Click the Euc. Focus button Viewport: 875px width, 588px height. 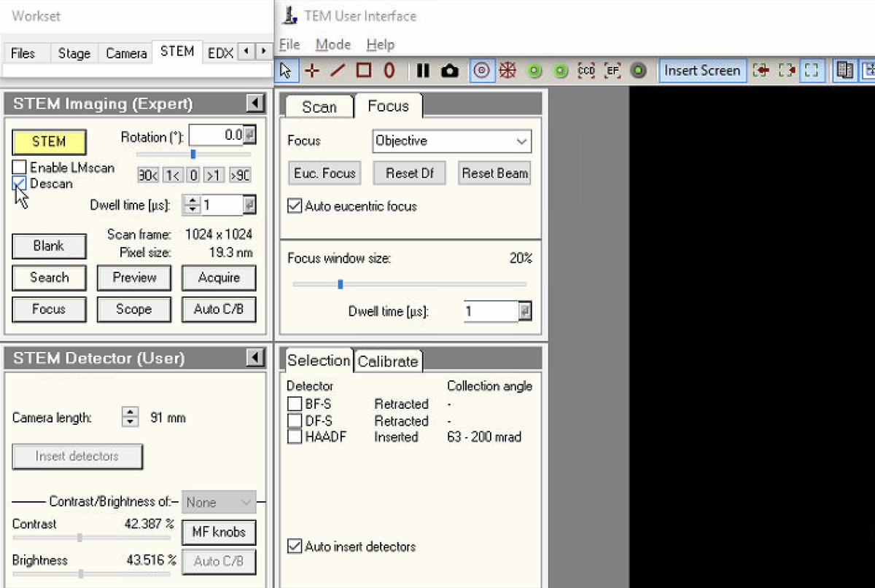pos(324,173)
